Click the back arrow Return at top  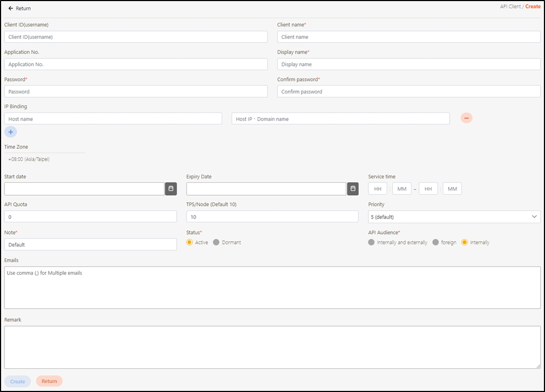coord(19,9)
